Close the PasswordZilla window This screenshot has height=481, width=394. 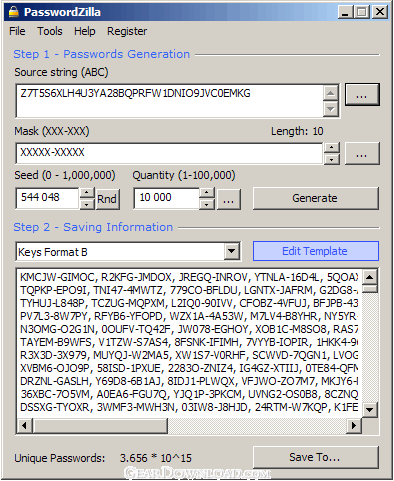[380, 12]
